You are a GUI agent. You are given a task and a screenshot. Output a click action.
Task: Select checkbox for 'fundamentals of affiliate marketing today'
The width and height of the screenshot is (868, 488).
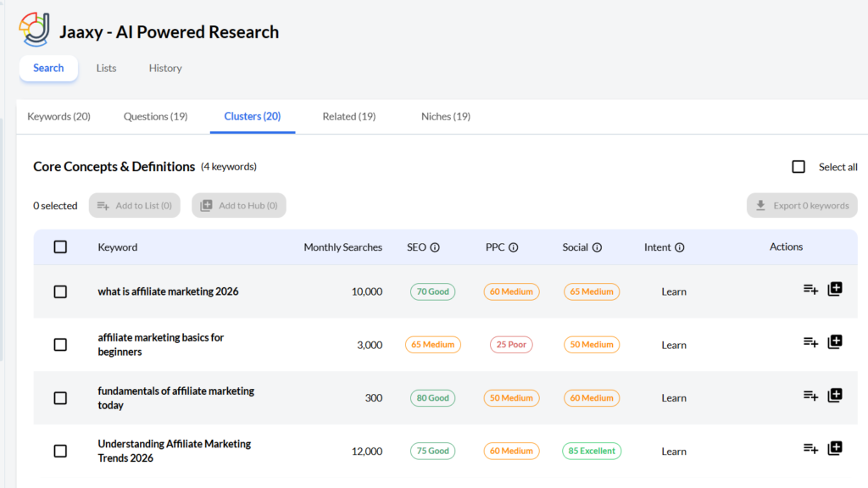coord(60,398)
